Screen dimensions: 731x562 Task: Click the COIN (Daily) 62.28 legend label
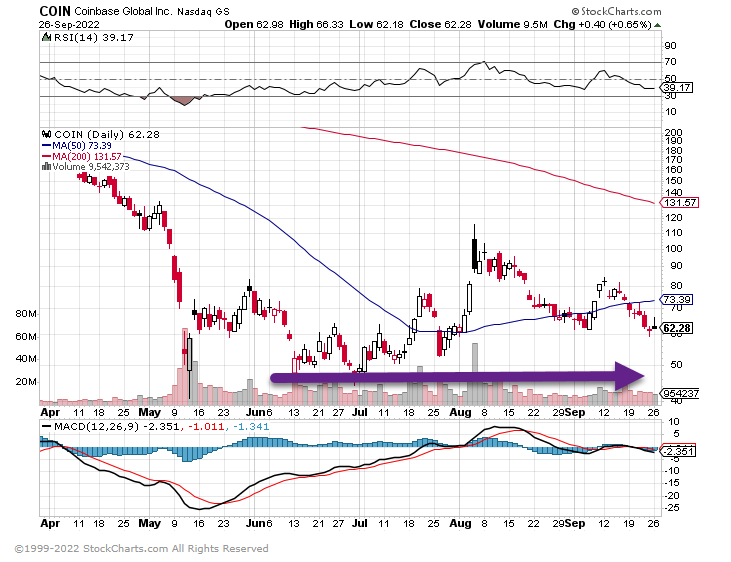pyautogui.click(x=107, y=135)
